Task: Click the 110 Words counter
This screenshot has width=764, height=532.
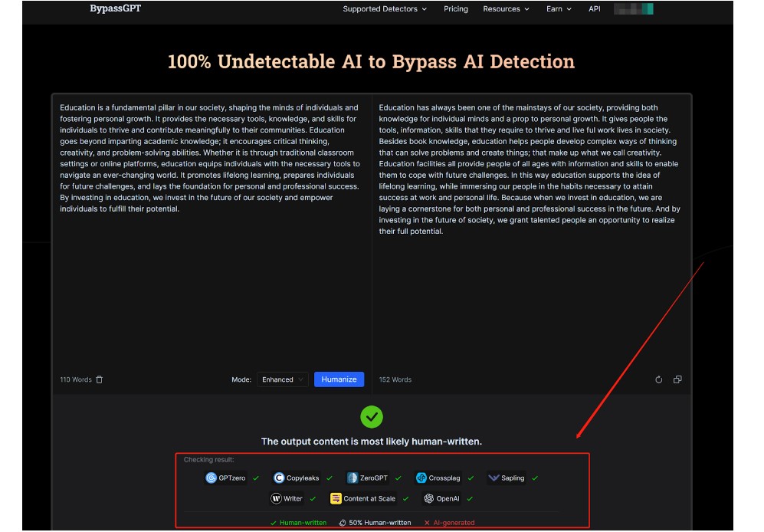Action: [76, 379]
